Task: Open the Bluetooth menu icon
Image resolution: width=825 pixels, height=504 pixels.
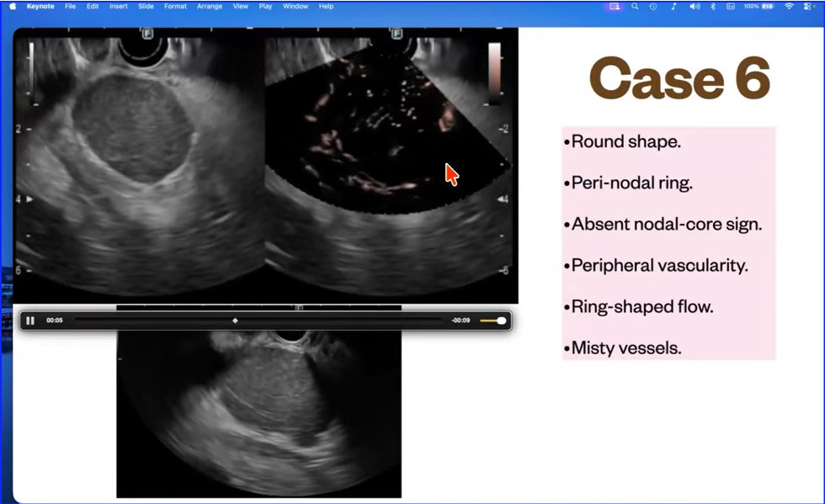Action: click(713, 7)
